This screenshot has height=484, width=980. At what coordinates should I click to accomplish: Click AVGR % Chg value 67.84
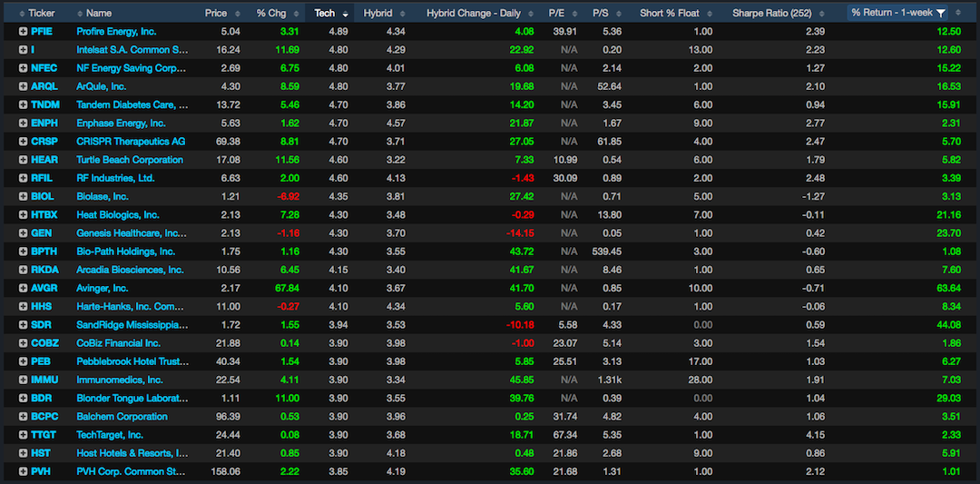[x=289, y=288]
